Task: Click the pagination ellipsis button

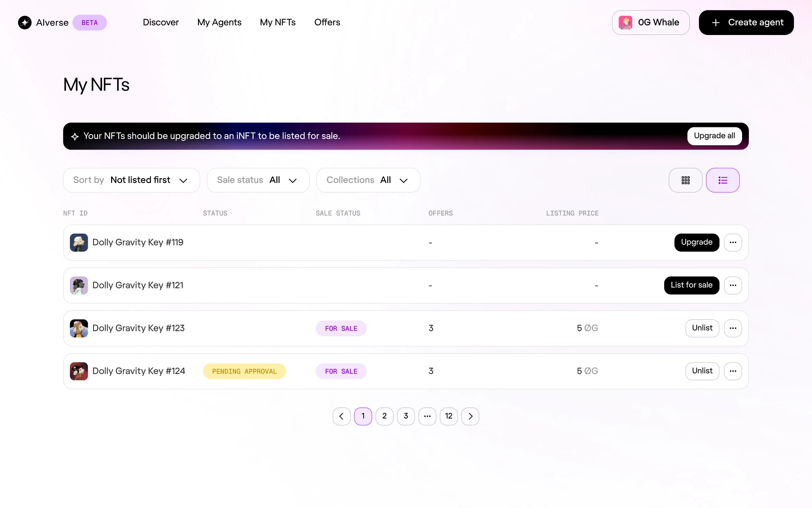Action: pos(427,416)
